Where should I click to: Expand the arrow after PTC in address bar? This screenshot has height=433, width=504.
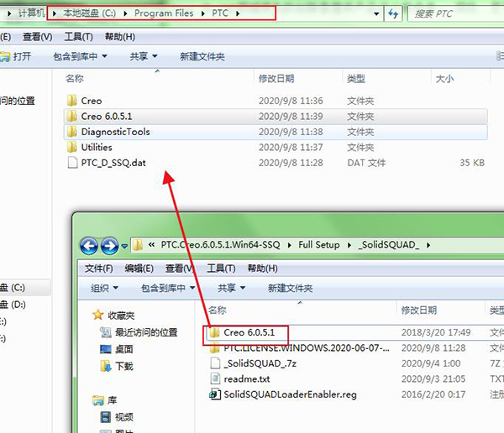point(238,13)
